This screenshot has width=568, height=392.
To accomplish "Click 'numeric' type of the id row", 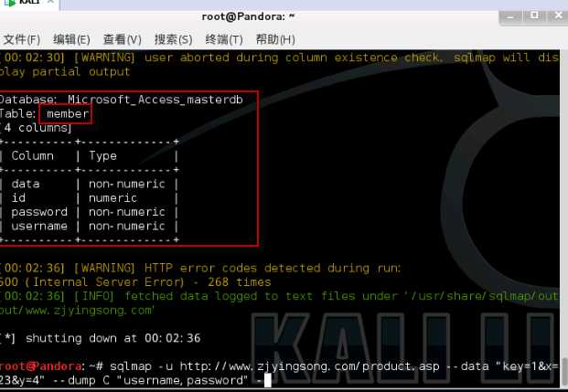I will pyautogui.click(x=113, y=198).
